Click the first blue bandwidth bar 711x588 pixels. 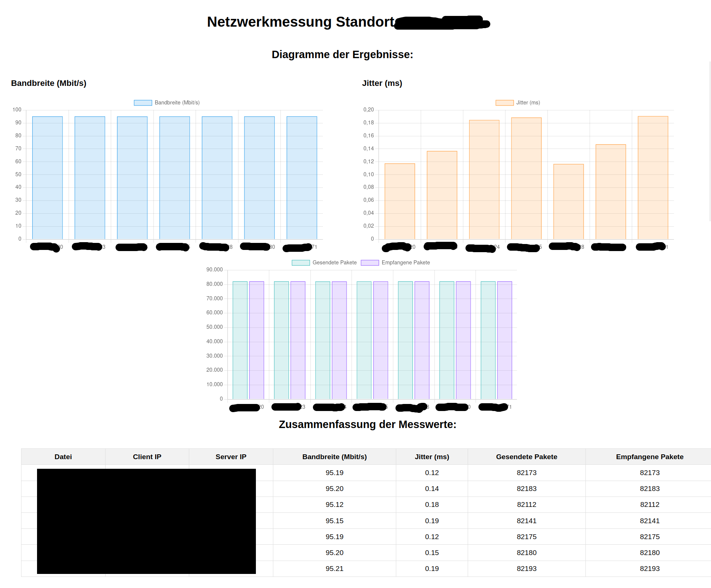(47, 178)
